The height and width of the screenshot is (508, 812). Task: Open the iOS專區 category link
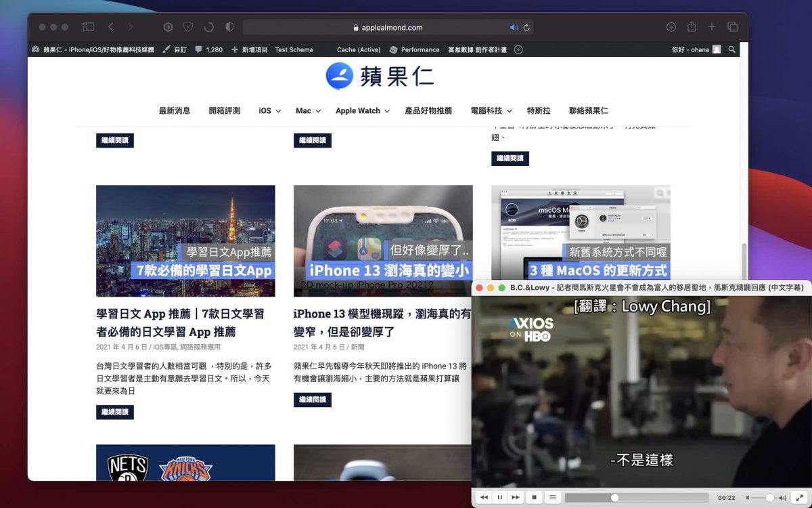[166, 347]
